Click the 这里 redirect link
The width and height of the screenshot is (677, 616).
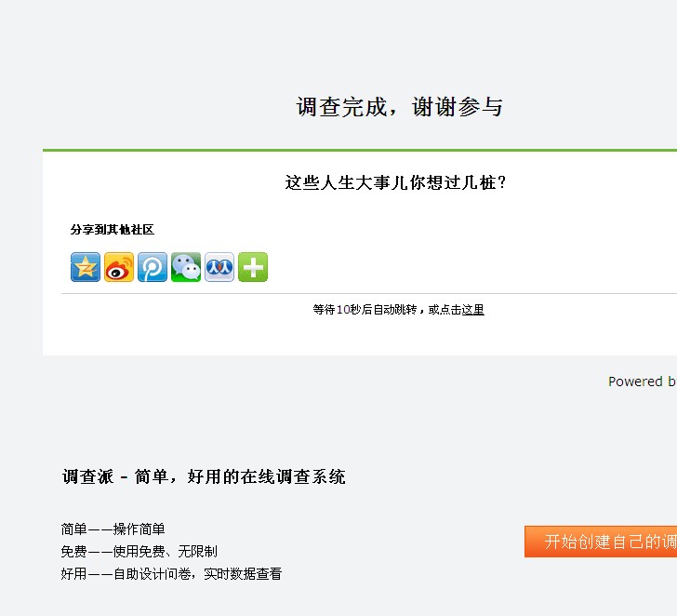pos(472,310)
